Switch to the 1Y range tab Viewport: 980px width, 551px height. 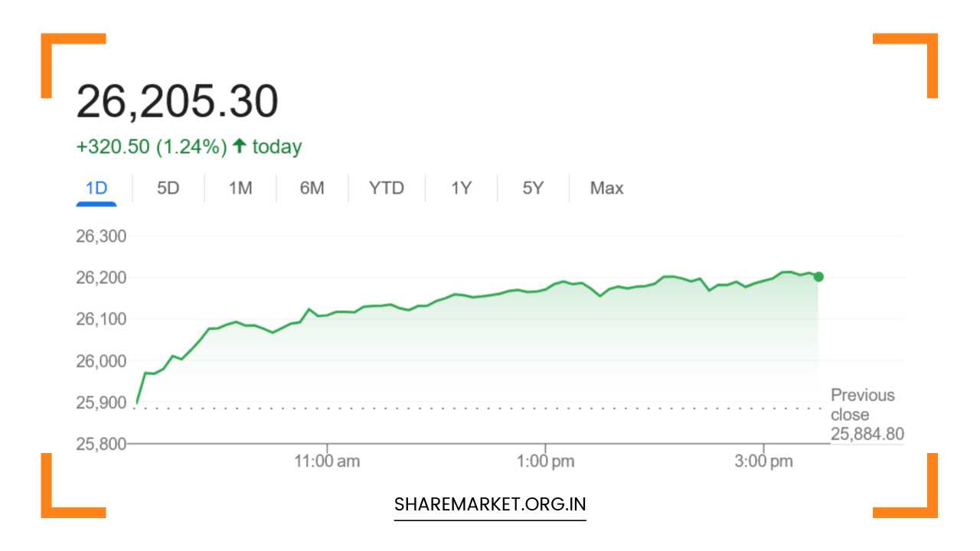[x=461, y=188]
